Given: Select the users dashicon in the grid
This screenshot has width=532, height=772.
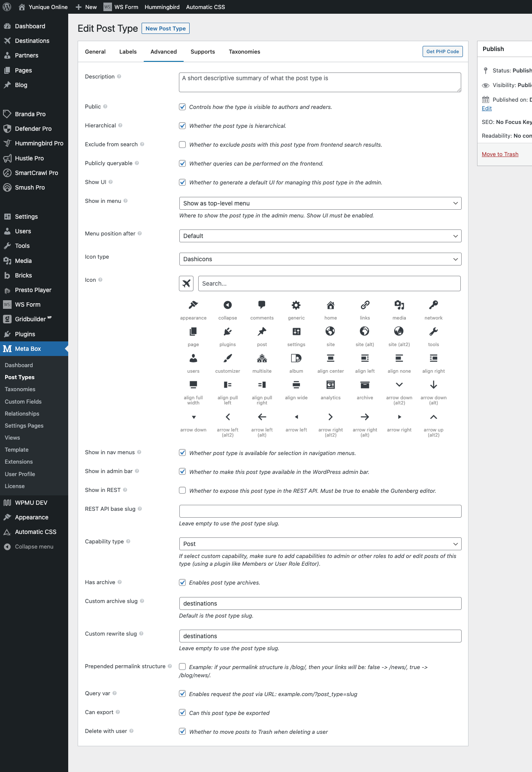Looking at the screenshot, I should (193, 358).
